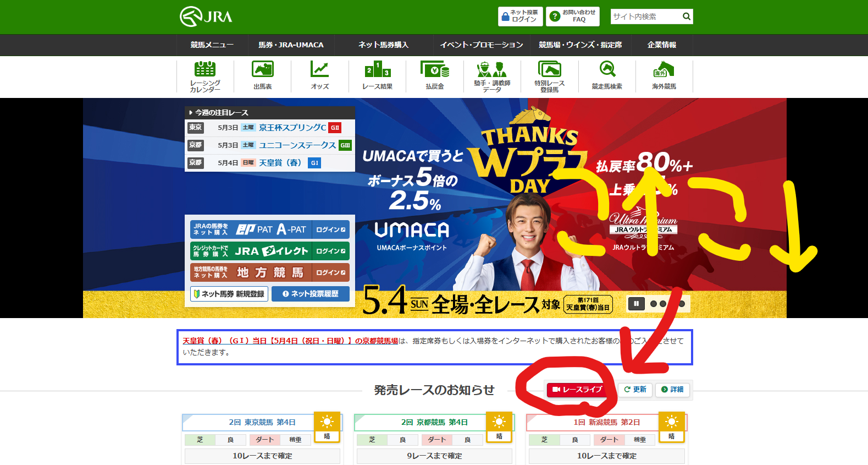The image size is (868, 465).
Task: Click 京都 9レースまで確定 bar
Action: 434,456
